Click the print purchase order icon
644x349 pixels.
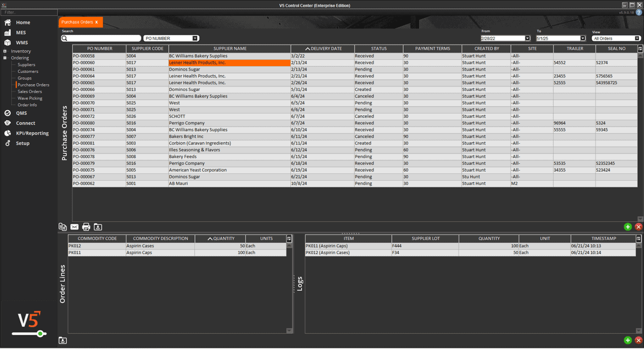tap(86, 226)
